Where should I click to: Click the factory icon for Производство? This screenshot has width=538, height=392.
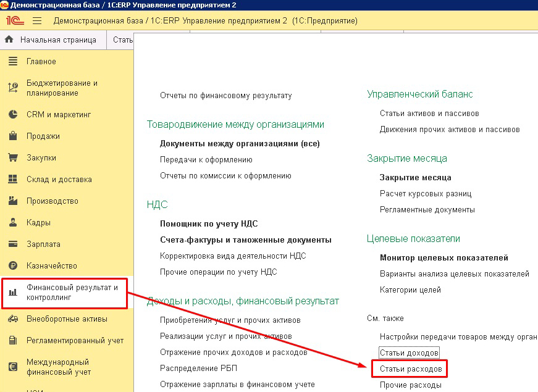pyautogui.click(x=12, y=201)
